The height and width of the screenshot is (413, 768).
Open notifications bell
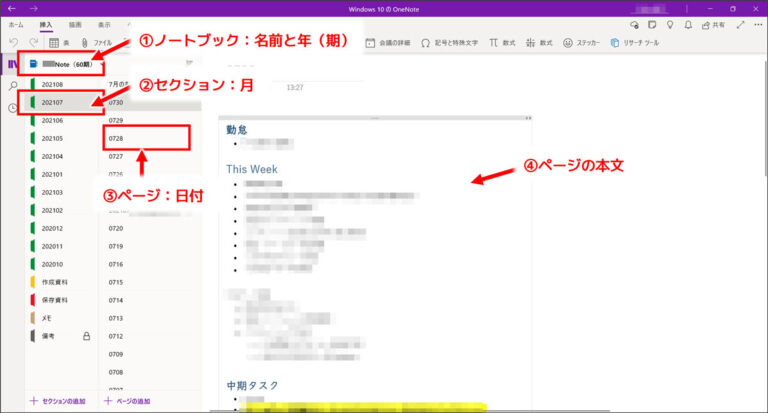click(x=688, y=24)
